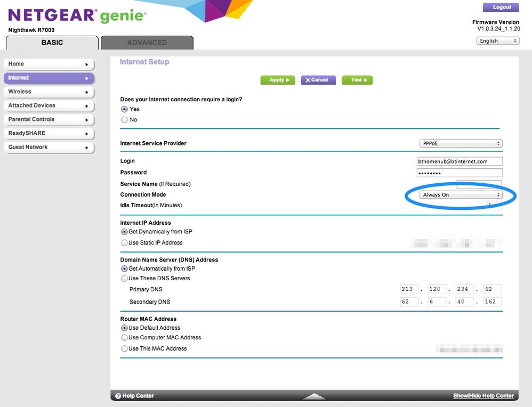532x407 pixels.
Task: Click the Show/Hide Help Center link
Action: point(483,396)
